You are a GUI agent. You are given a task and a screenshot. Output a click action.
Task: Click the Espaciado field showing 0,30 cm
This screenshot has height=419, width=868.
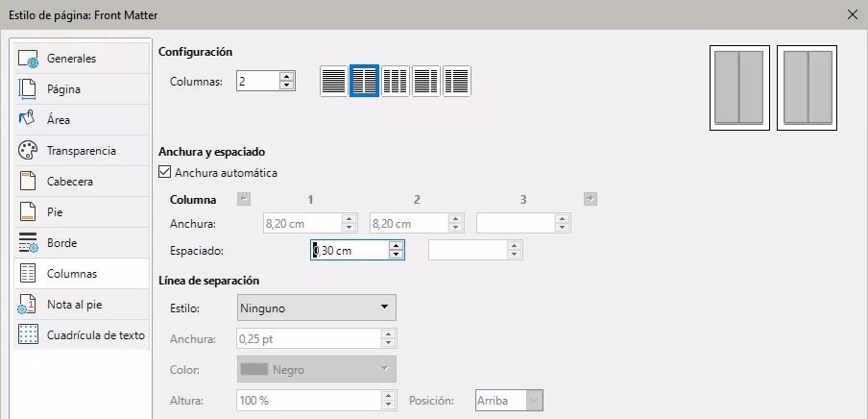pos(350,250)
